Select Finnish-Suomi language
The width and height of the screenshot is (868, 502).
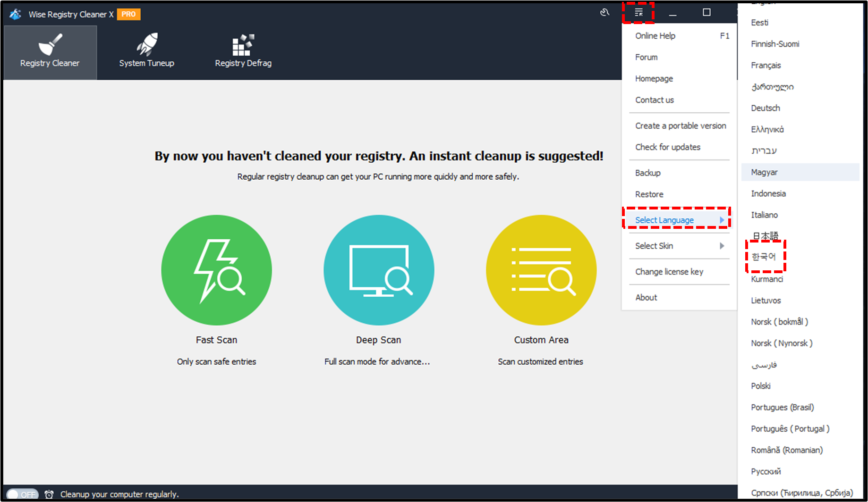click(x=800, y=44)
